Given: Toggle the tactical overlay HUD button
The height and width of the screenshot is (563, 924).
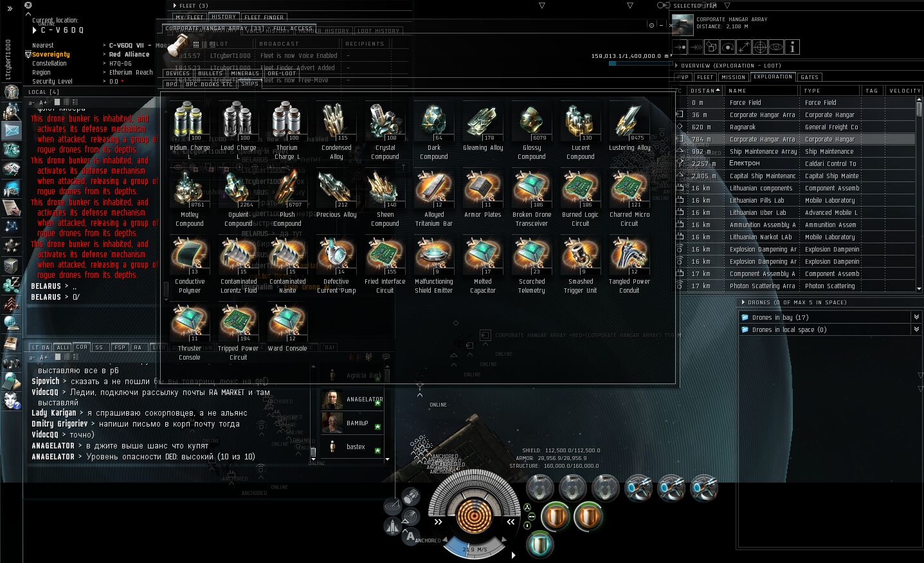Looking at the screenshot, I should pyautogui.click(x=393, y=506).
